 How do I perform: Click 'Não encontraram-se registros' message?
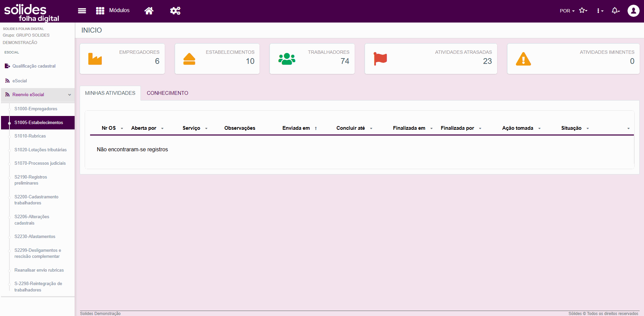pyautogui.click(x=132, y=149)
